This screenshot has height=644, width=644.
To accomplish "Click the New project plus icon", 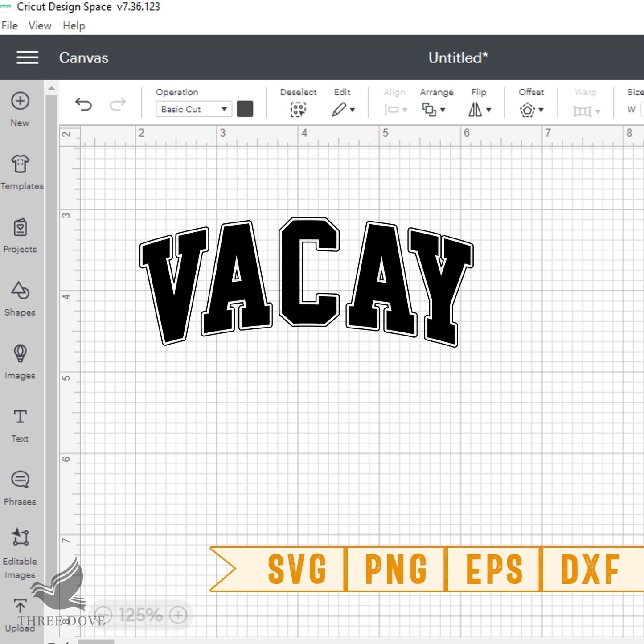I will 20,101.
